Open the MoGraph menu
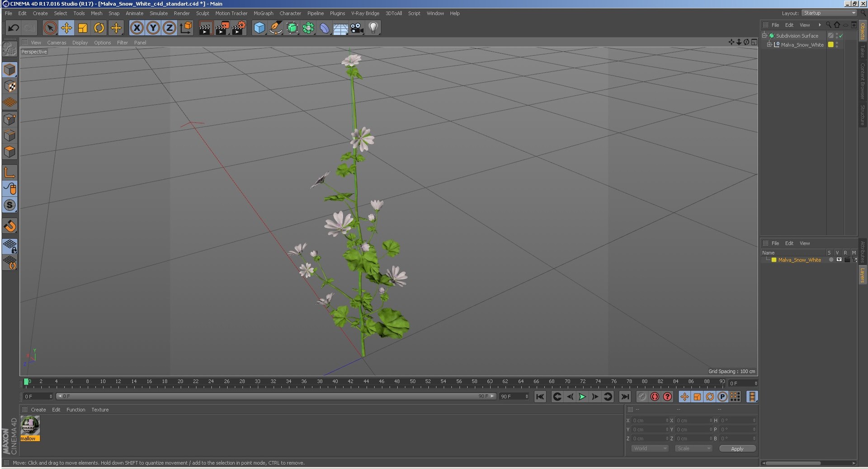Image resolution: width=868 pixels, height=469 pixels. click(x=263, y=13)
